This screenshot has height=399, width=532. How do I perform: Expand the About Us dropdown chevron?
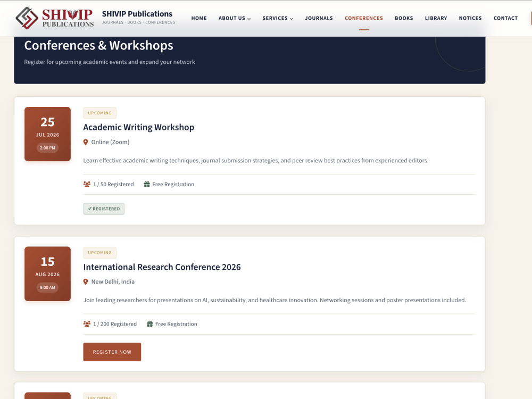click(x=249, y=19)
